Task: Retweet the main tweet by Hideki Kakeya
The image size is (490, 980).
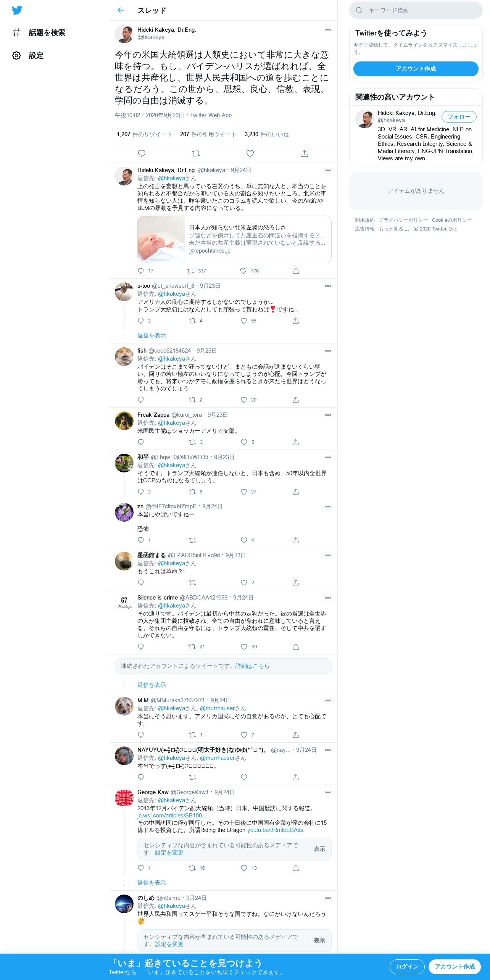Action: point(196,153)
